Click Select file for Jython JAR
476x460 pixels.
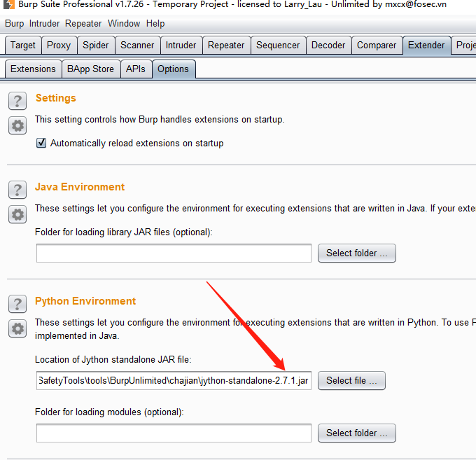click(351, 381)
